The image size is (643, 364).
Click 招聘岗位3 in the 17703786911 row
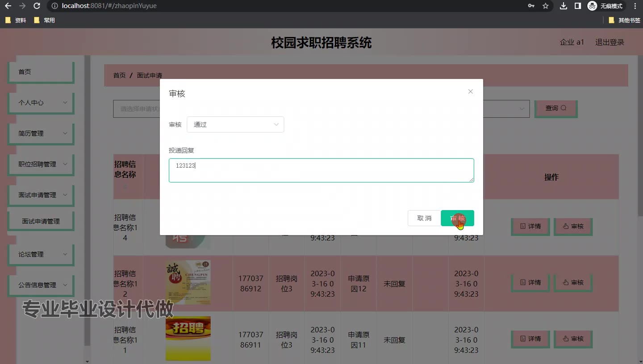tap(287, 340)
